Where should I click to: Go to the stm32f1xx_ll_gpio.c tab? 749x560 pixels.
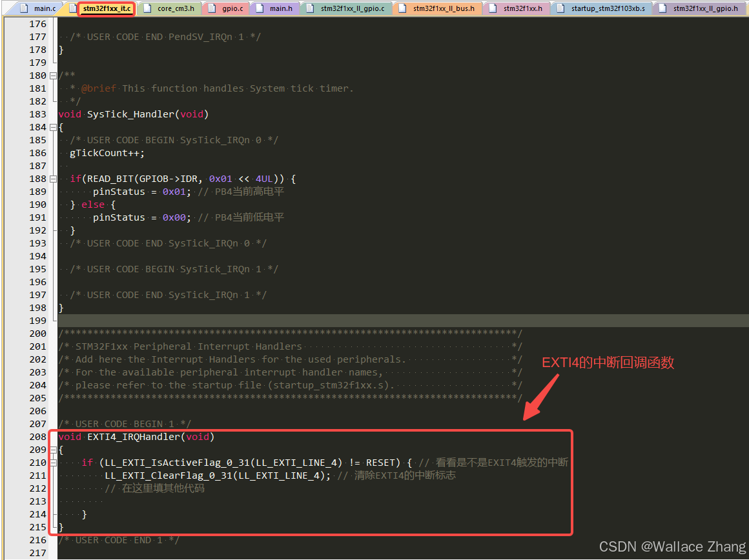346,8
